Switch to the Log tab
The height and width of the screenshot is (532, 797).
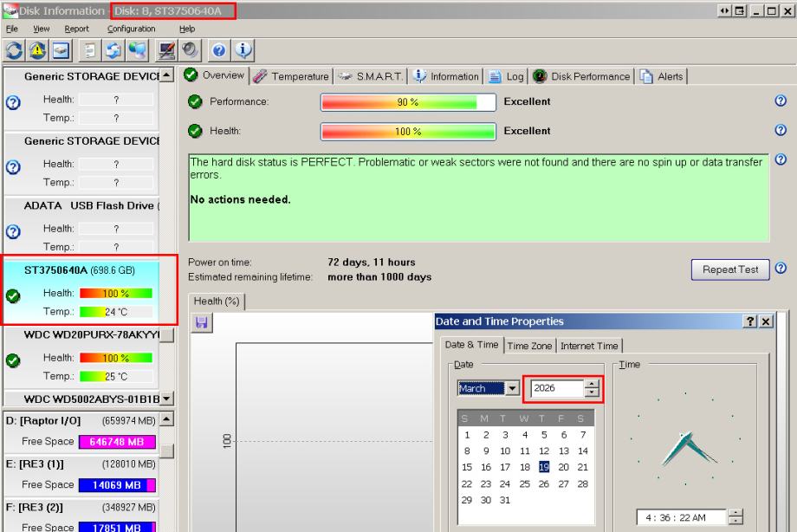click(x=506, y=76)
